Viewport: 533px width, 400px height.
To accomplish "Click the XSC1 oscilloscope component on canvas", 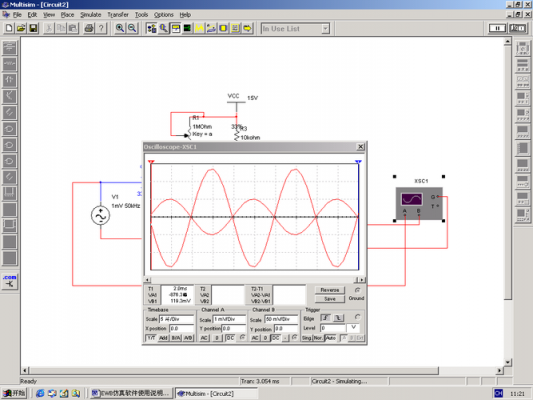I will tap(419, 204).
